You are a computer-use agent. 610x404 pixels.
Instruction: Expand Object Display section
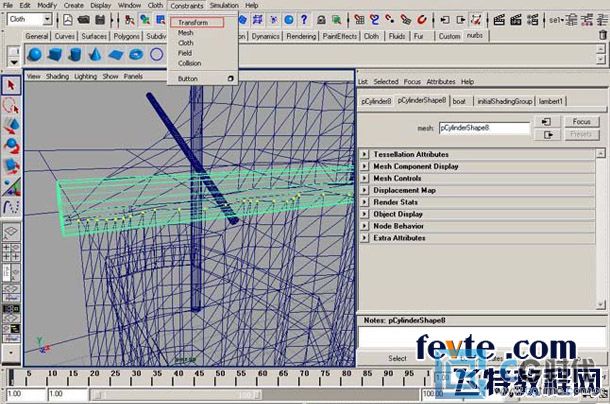coord(365,214)
